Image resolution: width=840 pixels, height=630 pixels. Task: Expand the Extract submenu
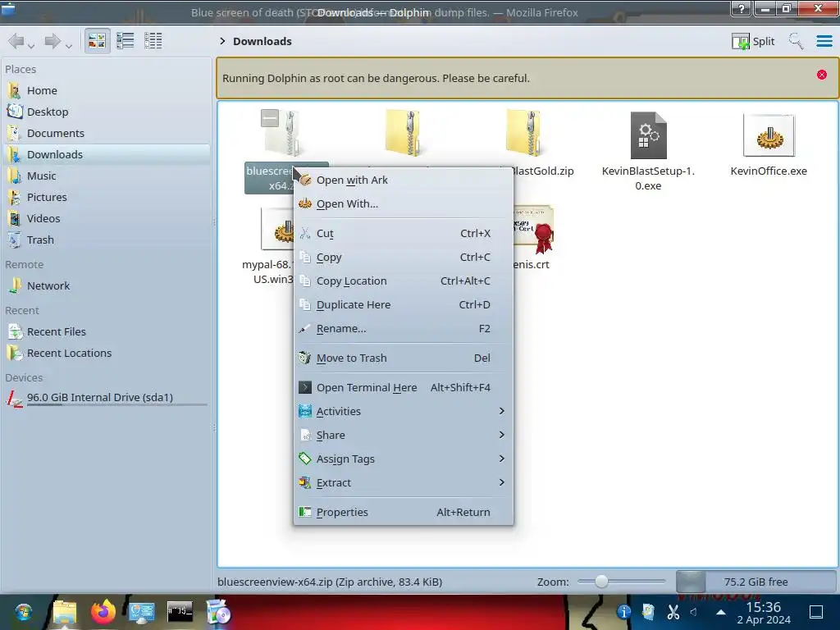[x=404, y=482]
